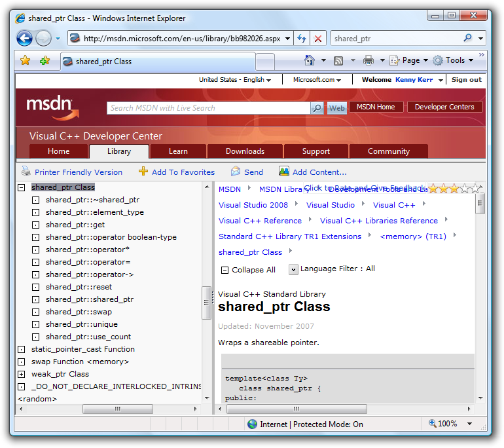
Task: Select the Learn tab
Action: [178, 151]
